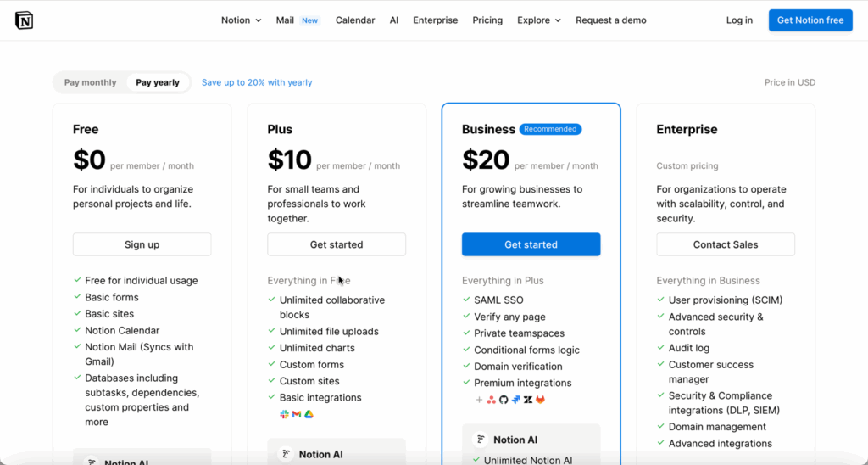Viewport: 868px width, 465px height.
Task: Click the Custom pricing text
Action: tap(687, 165)
